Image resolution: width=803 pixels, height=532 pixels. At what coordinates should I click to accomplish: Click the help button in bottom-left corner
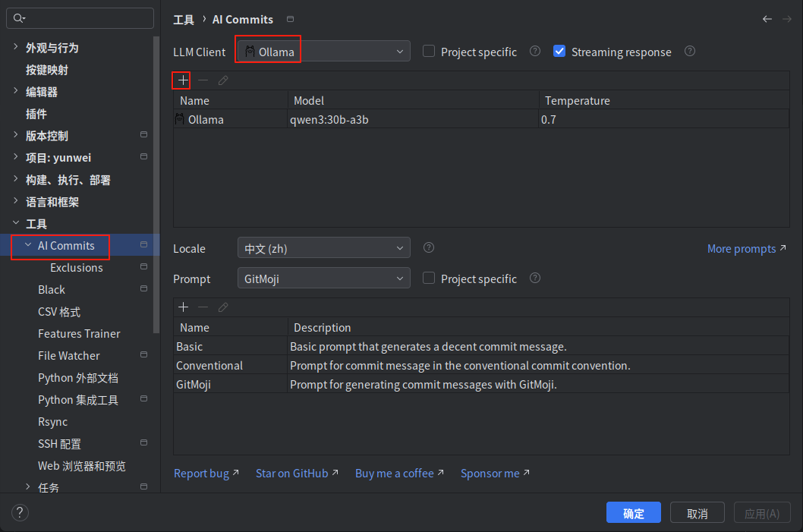(20, 512)
